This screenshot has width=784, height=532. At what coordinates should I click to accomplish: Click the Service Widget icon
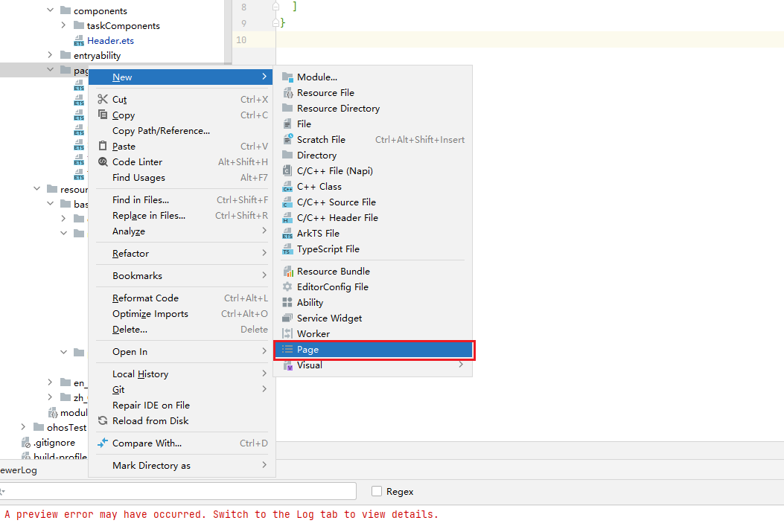[287, 318]
